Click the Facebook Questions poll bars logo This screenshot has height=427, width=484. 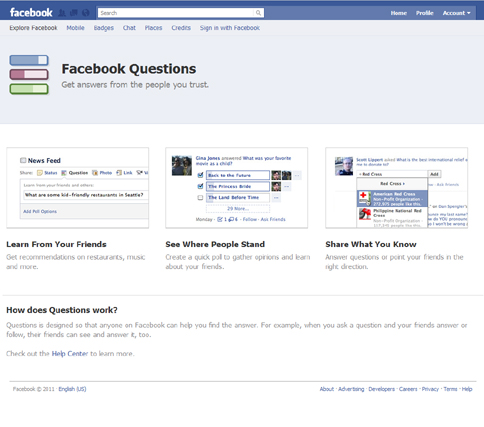[29, 75]
